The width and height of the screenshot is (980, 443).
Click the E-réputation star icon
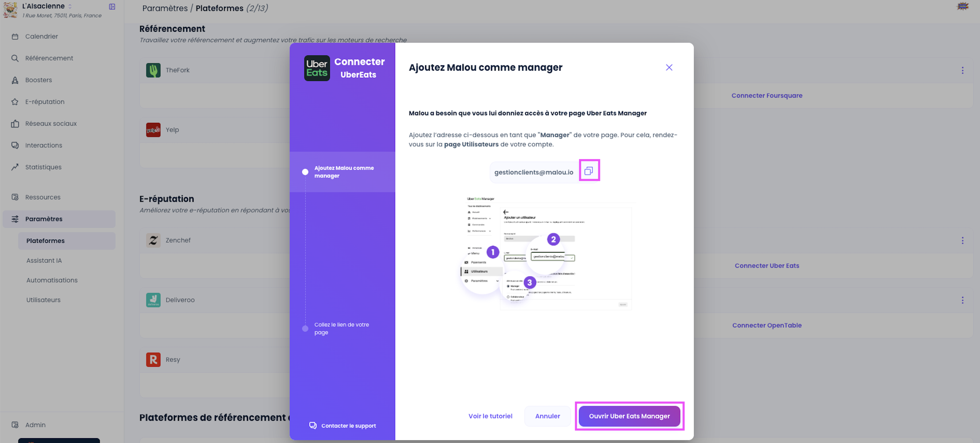point(15,101)
